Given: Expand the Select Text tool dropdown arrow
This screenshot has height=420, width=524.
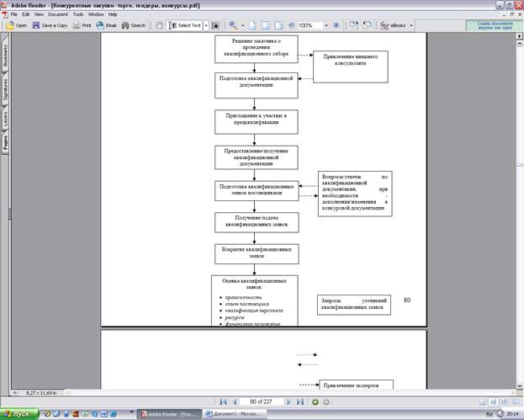Looking at the screenshot, I should point(206,25).
